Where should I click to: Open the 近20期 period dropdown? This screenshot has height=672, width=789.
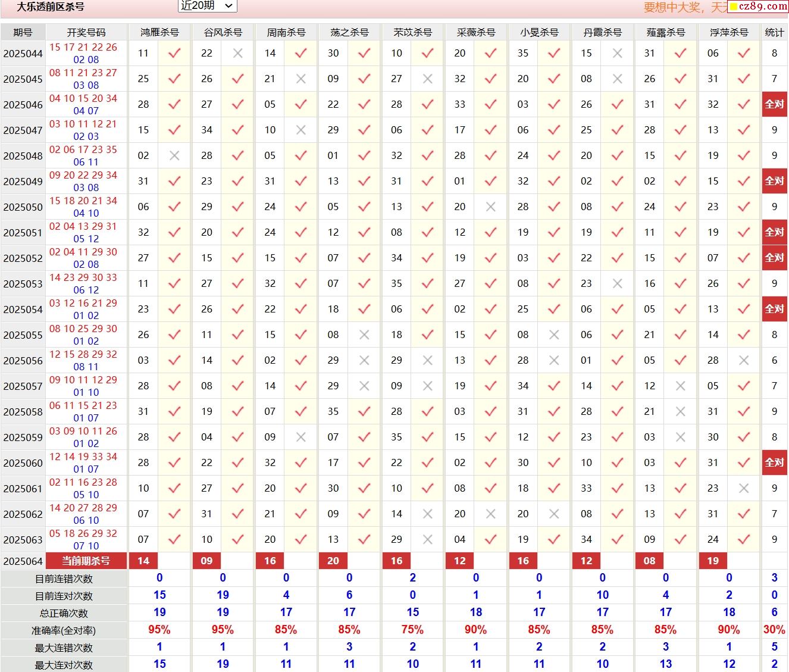pos(207,6)
